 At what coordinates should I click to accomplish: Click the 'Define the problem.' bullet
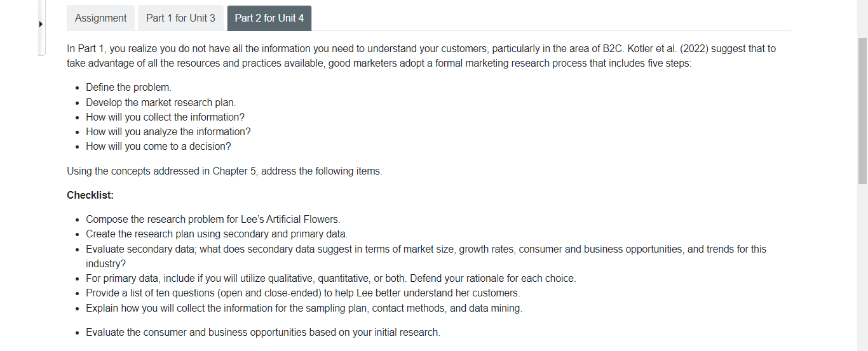coord(129,88)
